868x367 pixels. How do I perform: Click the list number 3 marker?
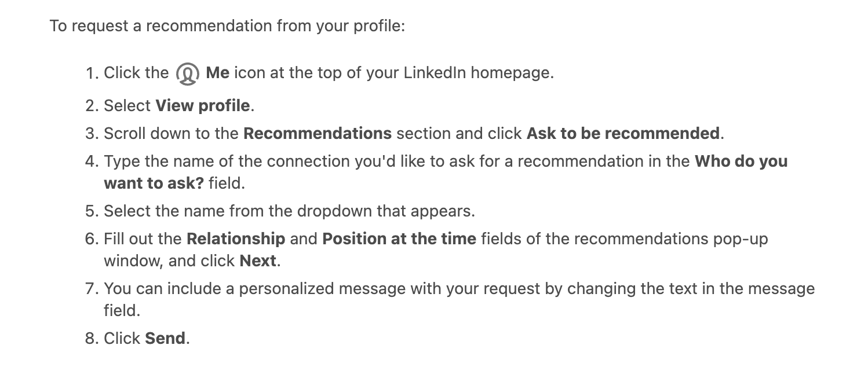point(92,133)
